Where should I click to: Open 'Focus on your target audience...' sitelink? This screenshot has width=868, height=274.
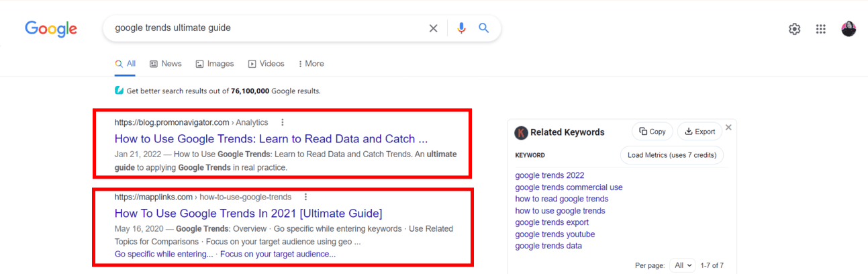(x=278, y=255)
